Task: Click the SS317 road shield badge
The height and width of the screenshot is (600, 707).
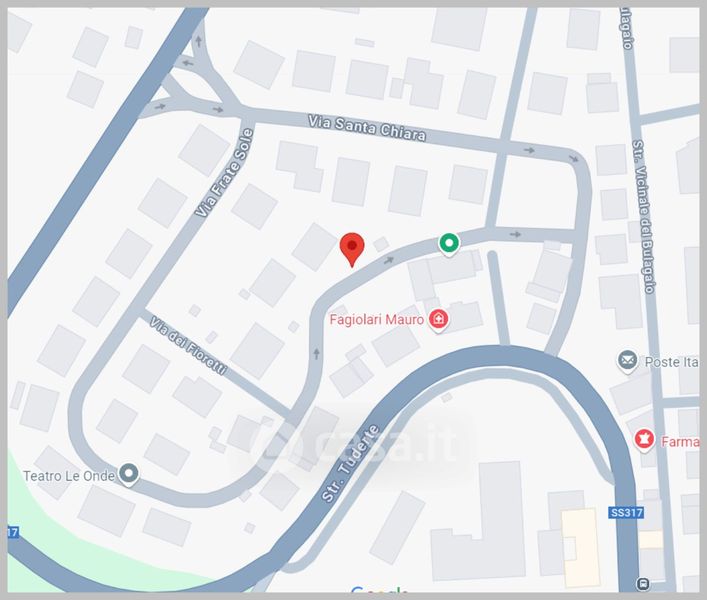Action: point(626,513)
